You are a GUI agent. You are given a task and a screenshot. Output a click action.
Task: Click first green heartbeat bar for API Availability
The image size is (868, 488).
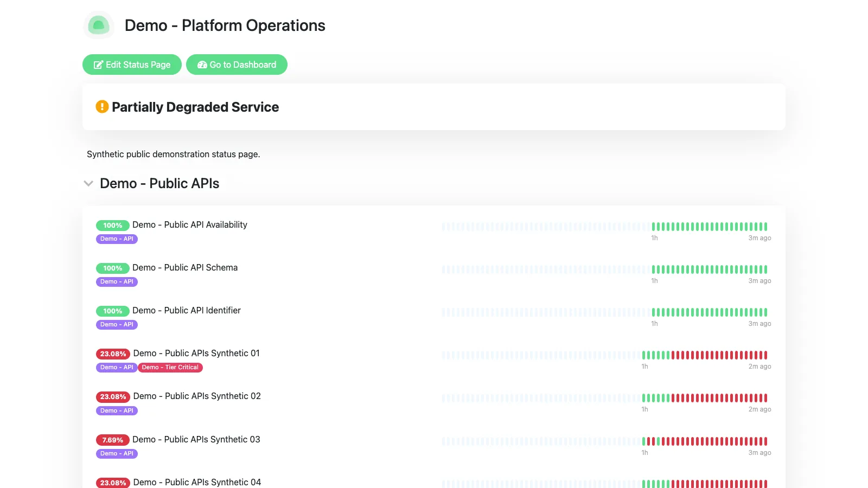[x=654, y=227]
